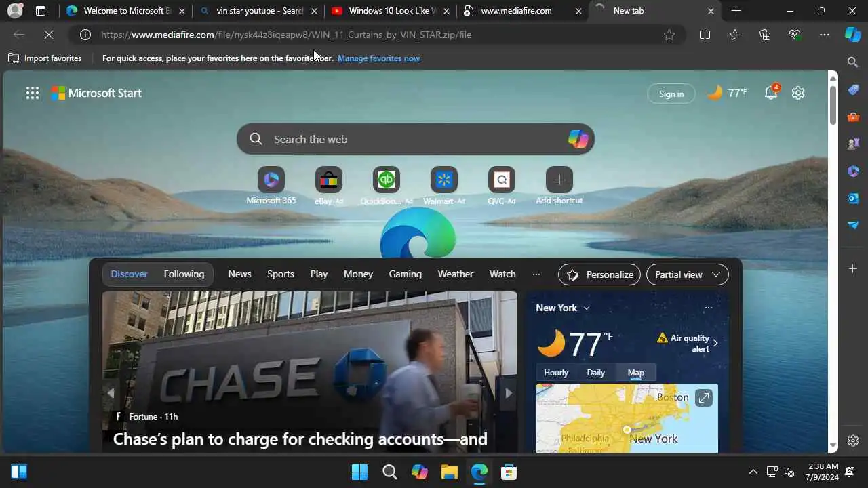Open split screen icon

pyautogui.click(x=705, y=35)
